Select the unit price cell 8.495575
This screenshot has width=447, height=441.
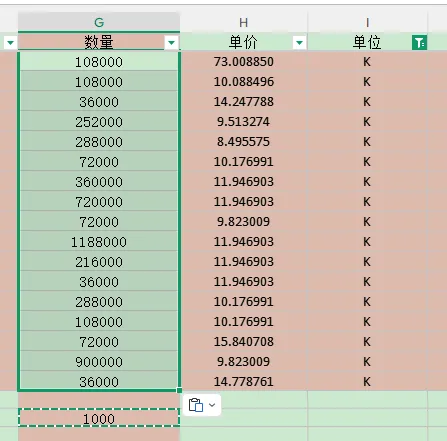(x=244, y=142)
